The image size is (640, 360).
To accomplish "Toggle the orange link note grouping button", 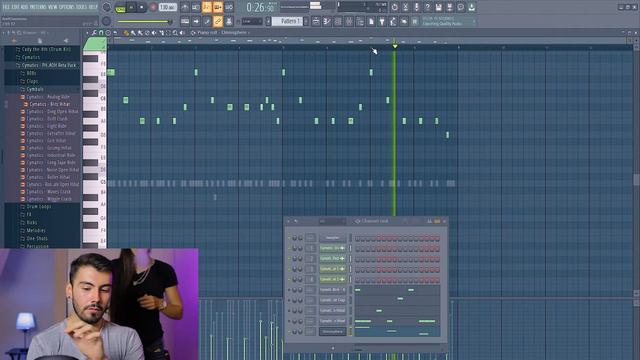I will 218,21.
